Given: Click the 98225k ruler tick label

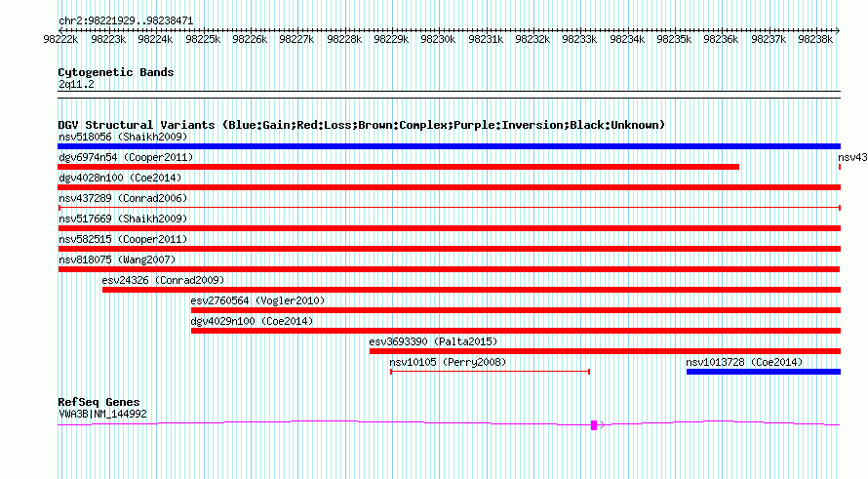Looking at the screenshot, I should tap(203, 39).
